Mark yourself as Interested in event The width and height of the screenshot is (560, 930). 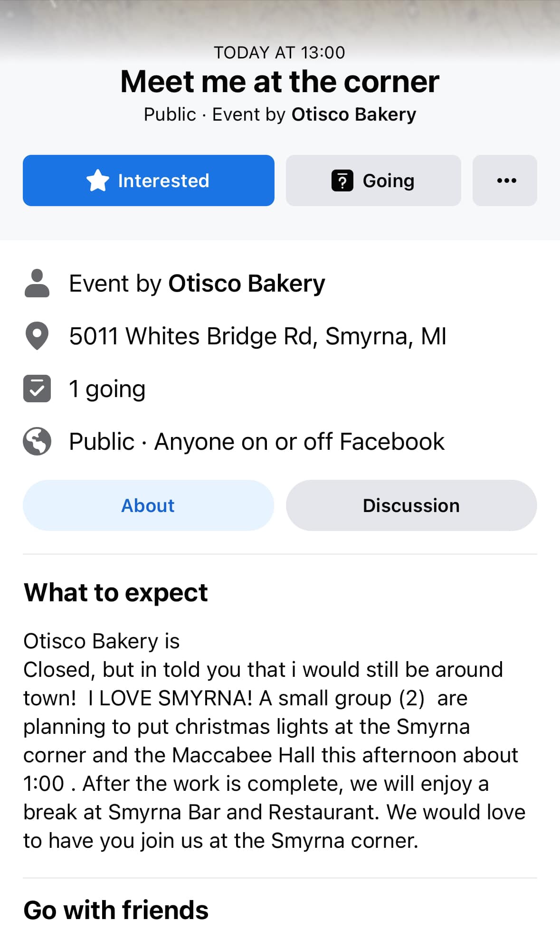(x=149, y=180)
